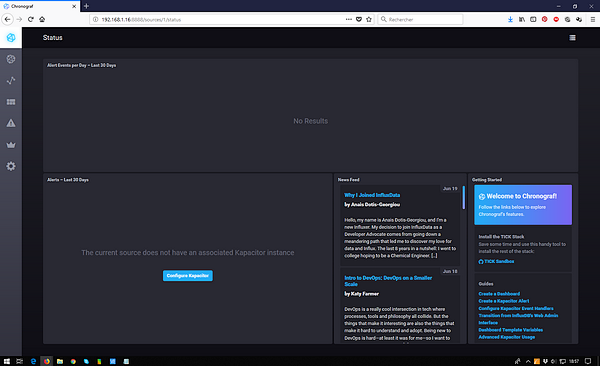Image resolution: width=600 pixels, height=366 pixels.
Task: Click the Chronograf logo in the sidebar
Action: (11, 38)
